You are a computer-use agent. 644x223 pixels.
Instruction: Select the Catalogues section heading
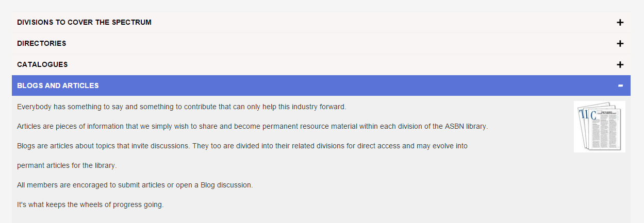[42, 65]
